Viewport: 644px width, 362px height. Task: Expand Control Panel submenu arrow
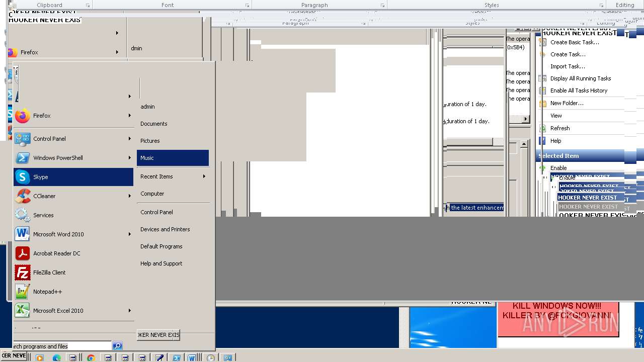129,139
